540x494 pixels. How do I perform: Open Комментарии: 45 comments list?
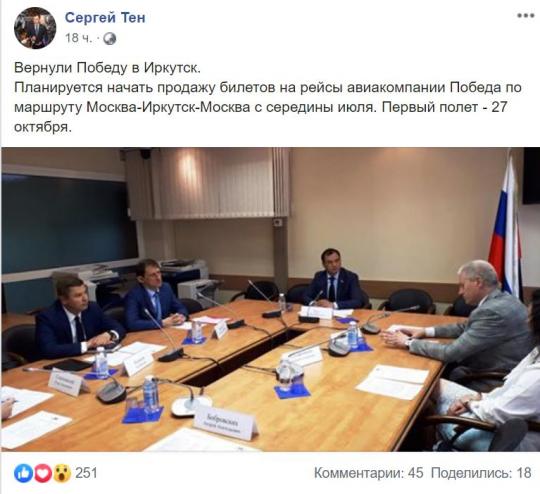coord(368,473)
